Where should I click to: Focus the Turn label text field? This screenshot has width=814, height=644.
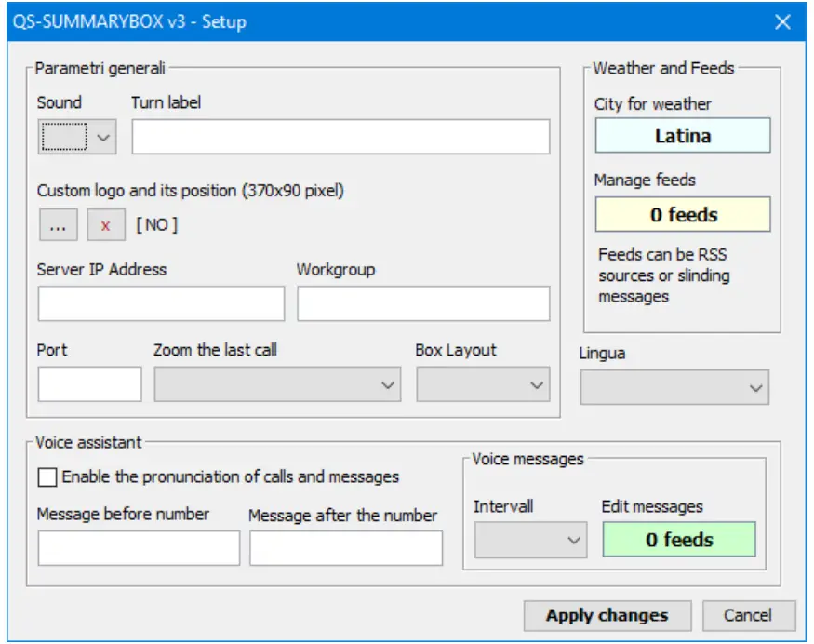pos(340,138)
